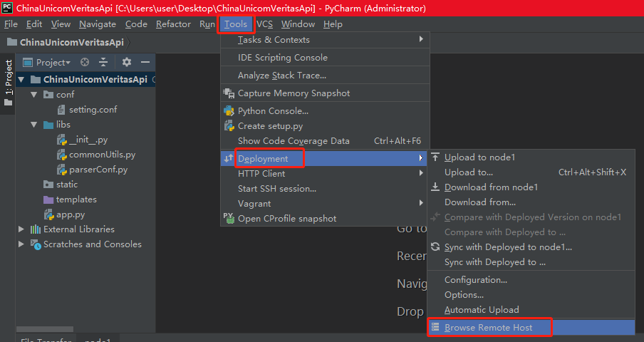Expand Vagrant submenu arrow
The image size is (644, 342).
pyautogui.click(x=421, y=202)
